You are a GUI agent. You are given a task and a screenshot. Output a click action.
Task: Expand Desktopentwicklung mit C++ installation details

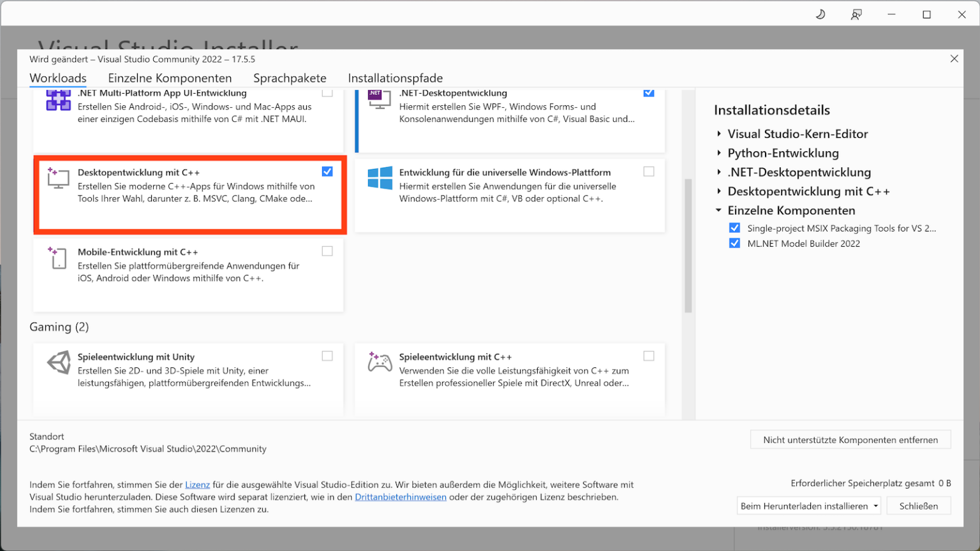tap(719, 191)
